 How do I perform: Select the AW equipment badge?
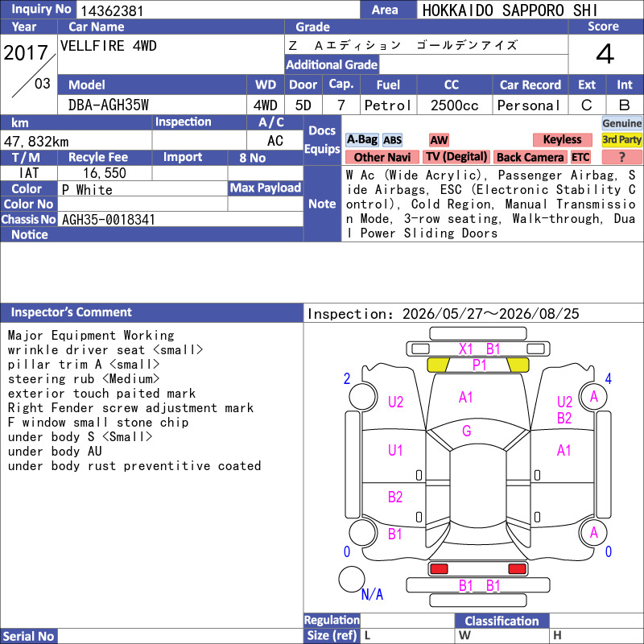[x=439, y=140]
